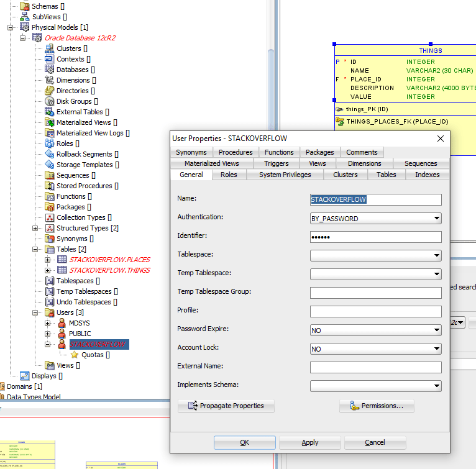Click the Displays icon in tree

pos(25,376)
